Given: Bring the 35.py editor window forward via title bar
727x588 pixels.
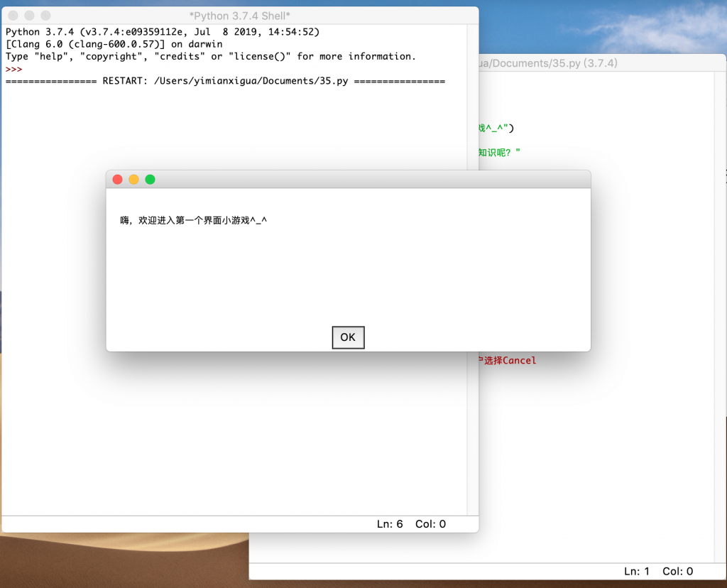Looking at the screenshot, I should click(554, 63).
